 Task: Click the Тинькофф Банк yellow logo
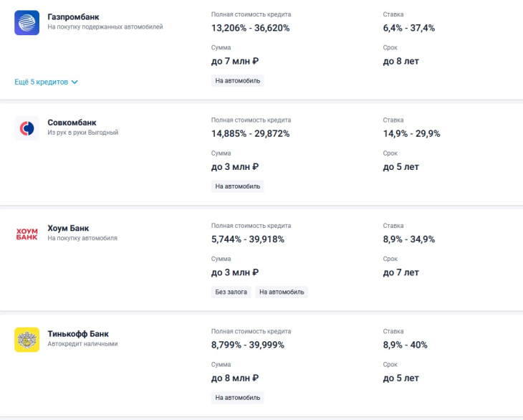27,340
